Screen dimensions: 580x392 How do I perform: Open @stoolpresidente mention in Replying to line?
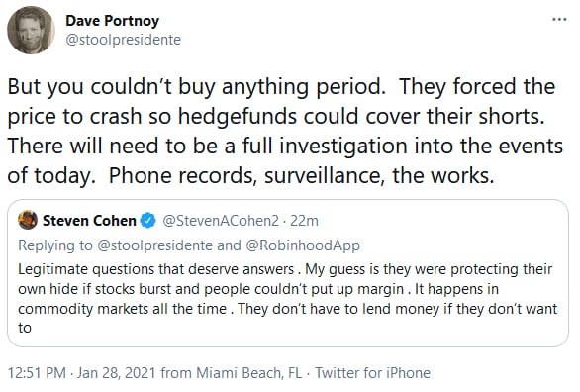coord(154,245)
